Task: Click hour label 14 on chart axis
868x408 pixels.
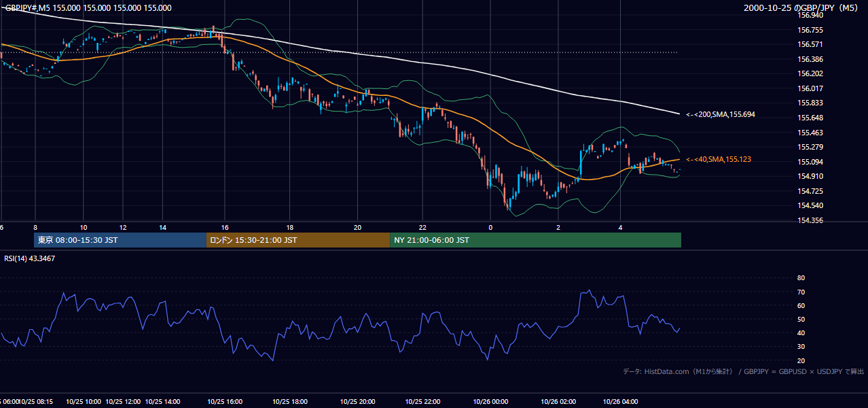Action: point(163,227)
